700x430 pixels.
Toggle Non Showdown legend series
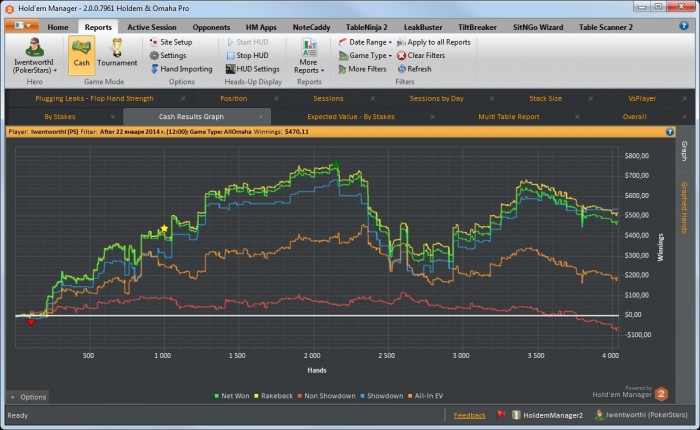(326, 396)
